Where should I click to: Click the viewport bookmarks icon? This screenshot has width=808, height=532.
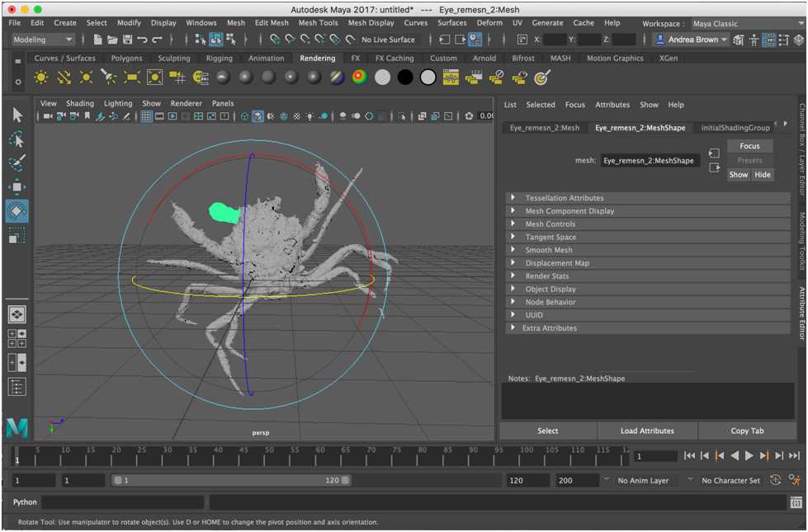point(87,116)
